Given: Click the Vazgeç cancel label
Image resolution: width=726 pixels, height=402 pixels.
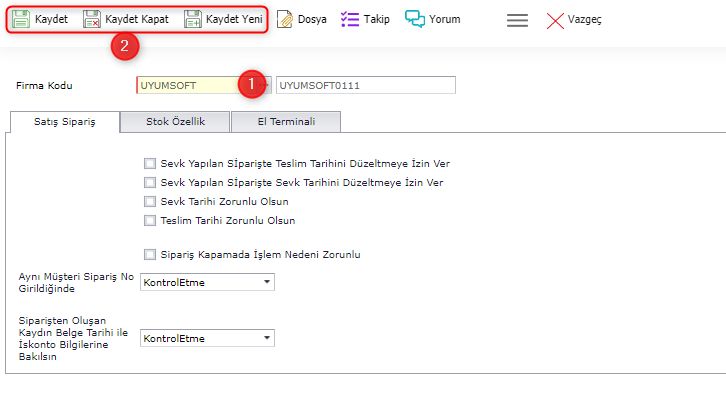Looking at the screenshot, I should coord(585,20).
